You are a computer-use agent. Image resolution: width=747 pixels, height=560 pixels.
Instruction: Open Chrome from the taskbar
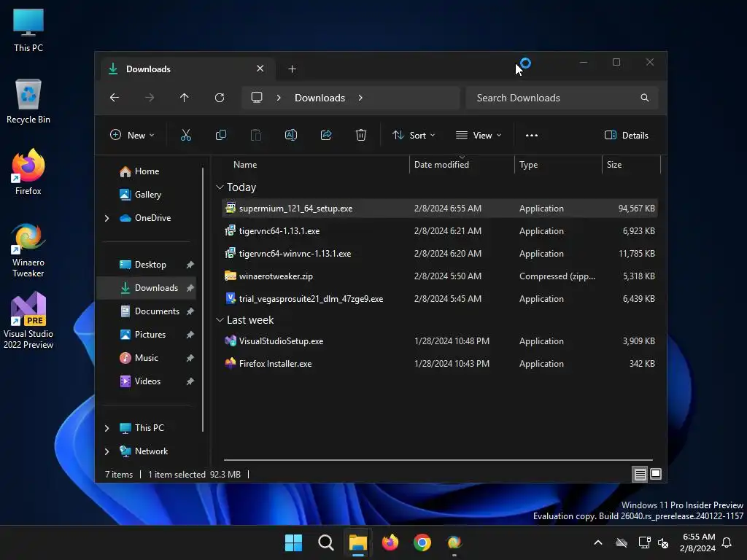pyautogui.click(x=422, y=542)
